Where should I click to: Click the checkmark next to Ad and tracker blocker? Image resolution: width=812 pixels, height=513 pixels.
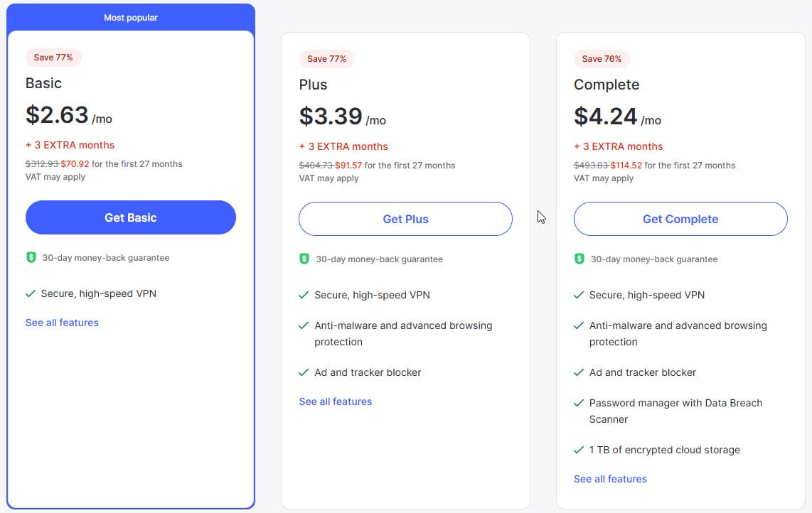tap(304, 372)
